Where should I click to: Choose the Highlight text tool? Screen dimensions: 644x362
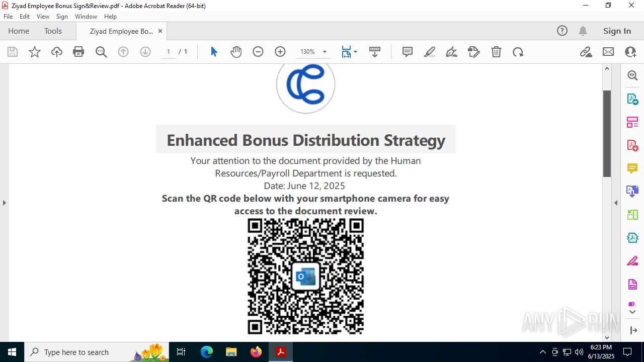pos(430,52)
